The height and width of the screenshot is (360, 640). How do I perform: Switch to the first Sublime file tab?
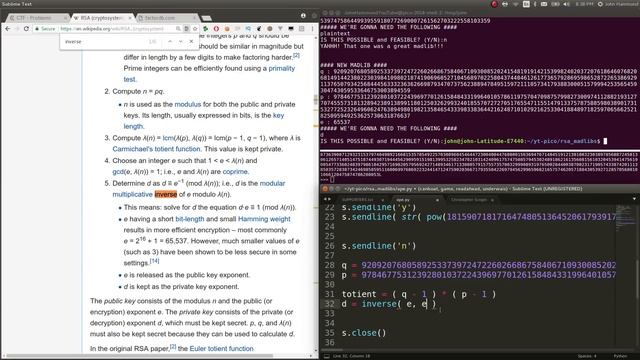click(362, 200)
